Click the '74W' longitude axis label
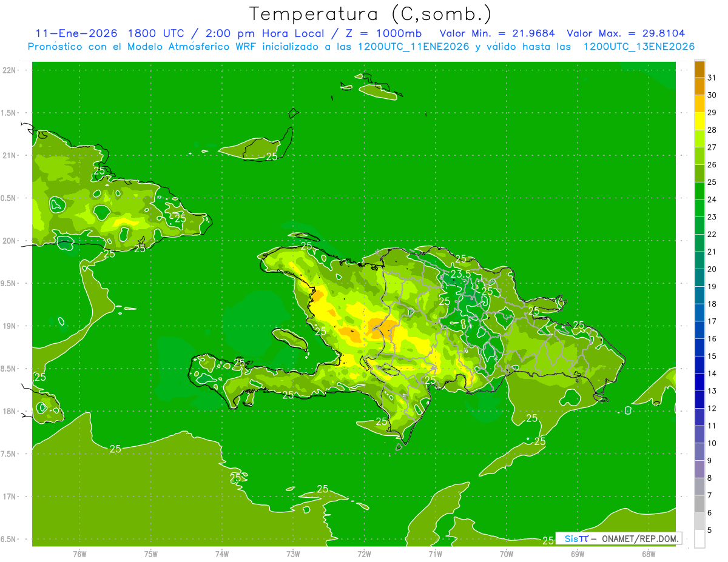This screenshot has width=728, height=562. coord(222,554)
